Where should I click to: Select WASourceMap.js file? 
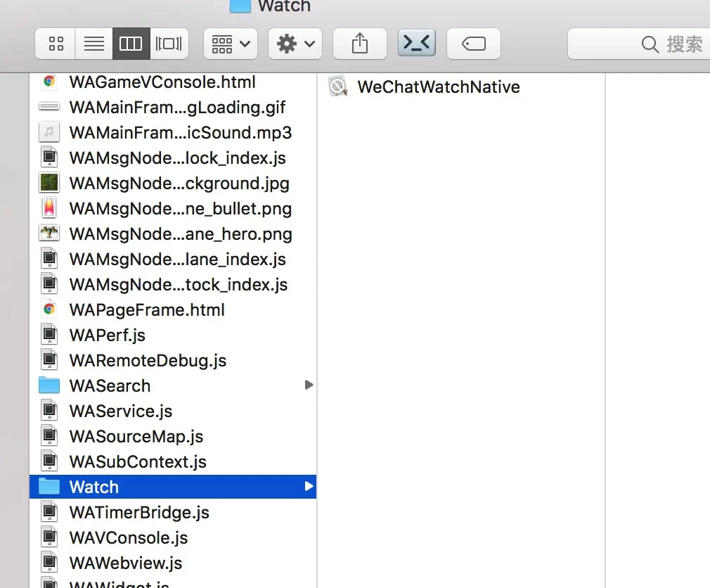[x=172, y=437]
